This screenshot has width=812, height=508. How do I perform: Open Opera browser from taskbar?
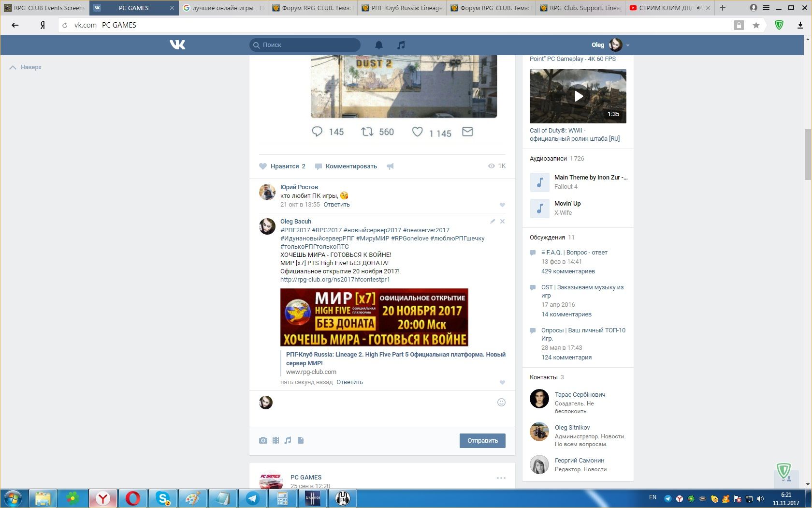coord(133,498)
